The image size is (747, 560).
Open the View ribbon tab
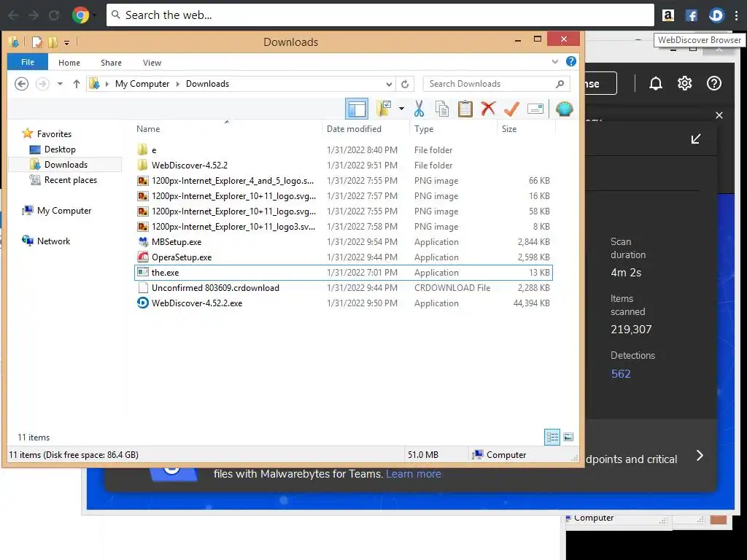tap(152, 63)
